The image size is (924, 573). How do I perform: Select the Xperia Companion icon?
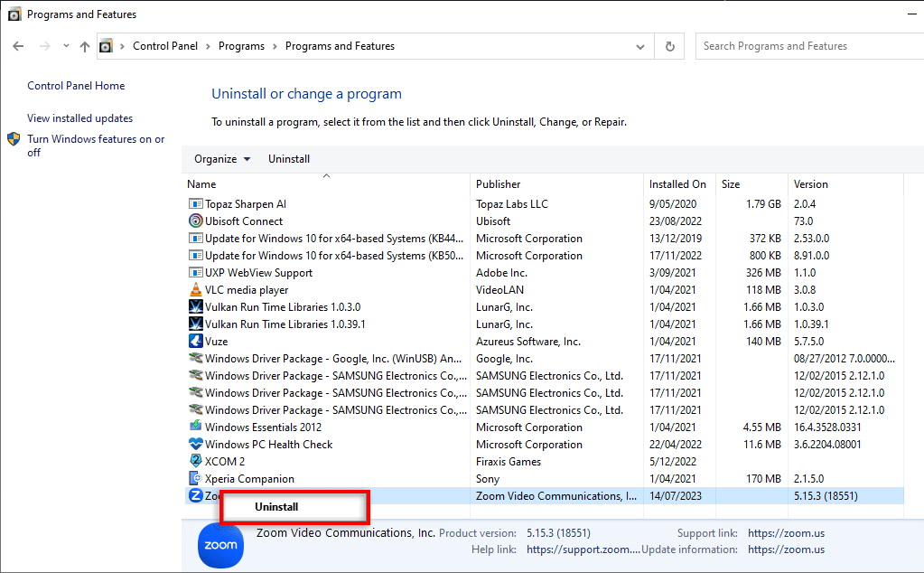(196, 479)
